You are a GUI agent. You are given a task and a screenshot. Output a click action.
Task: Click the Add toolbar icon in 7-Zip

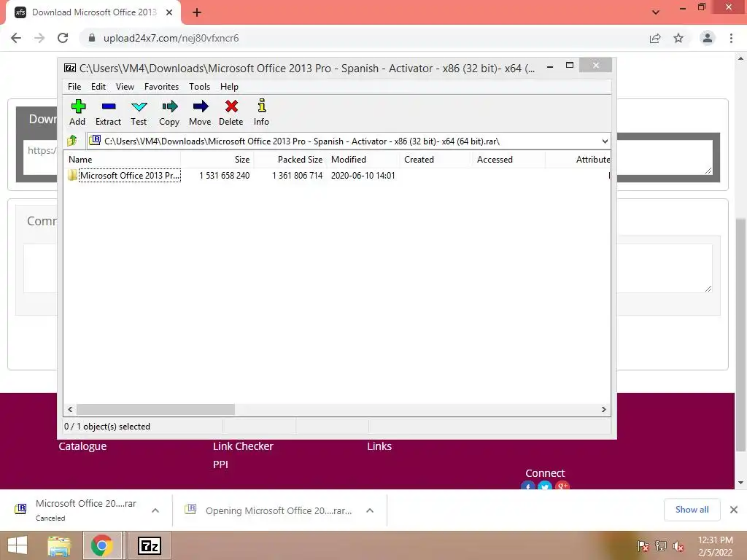[x=77, y=106]
